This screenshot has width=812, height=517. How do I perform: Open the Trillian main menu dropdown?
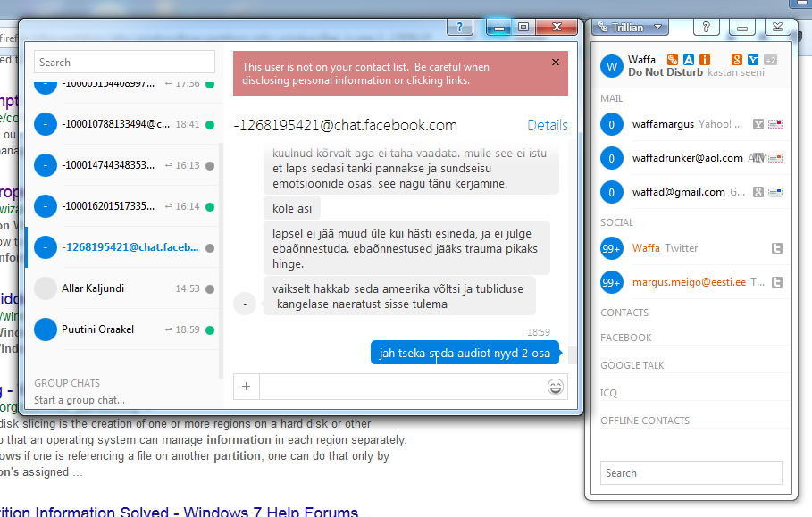pyautogui.click(x=630, y=27)
